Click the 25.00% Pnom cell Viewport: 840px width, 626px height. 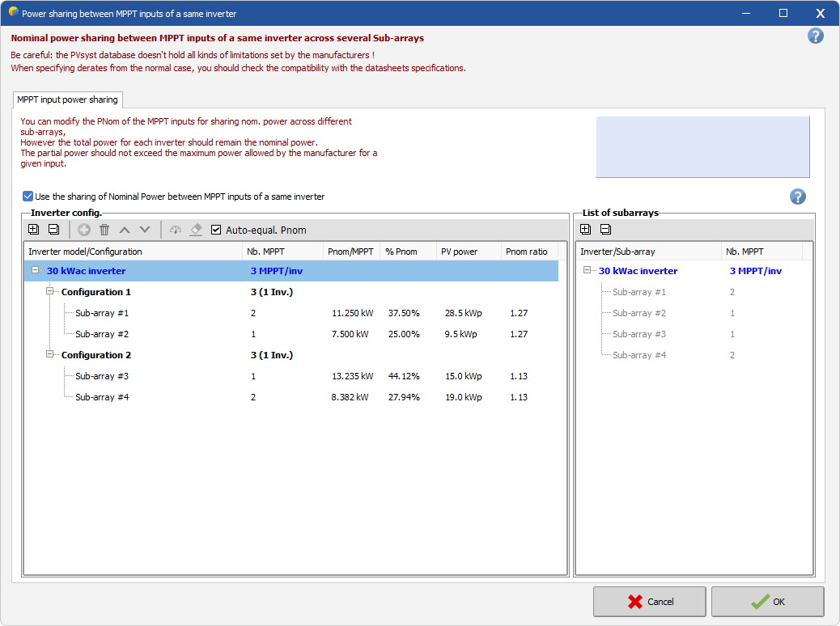tap(404, 333)
